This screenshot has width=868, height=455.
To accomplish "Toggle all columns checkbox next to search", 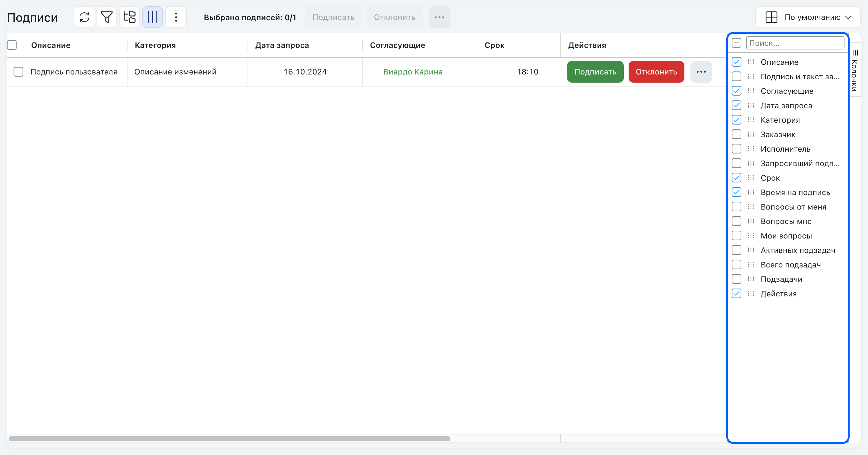I will click(x=737, y=43).
